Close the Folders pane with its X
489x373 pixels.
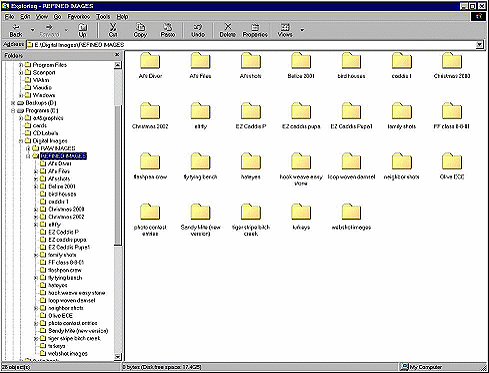[117, 55]
